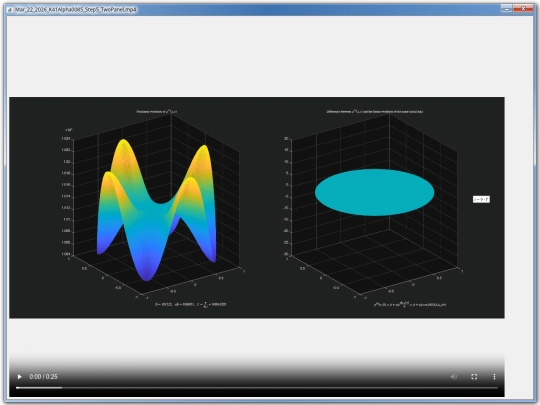Click the left nonlinear evolution surface plot
Viewport: 540px width, 405px height.
tap(157, 210)
